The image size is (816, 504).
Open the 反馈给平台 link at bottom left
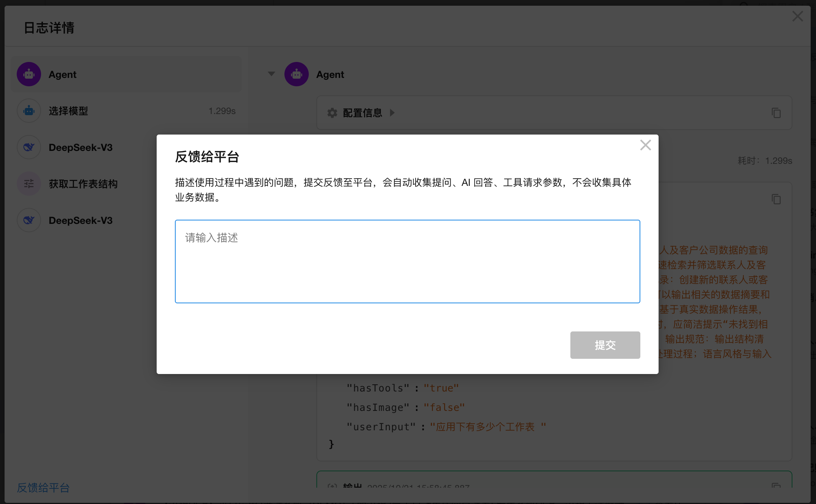tap(43, 488)
